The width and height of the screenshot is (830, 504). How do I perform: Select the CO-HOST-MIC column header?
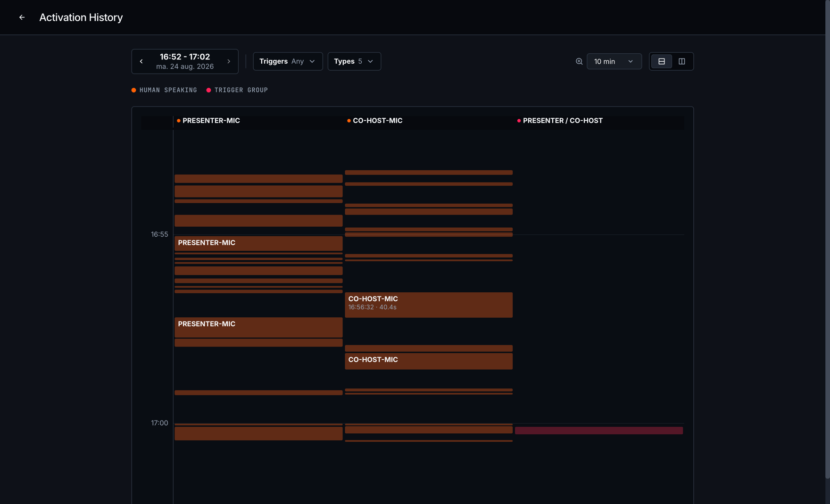(x=375, y=121)
